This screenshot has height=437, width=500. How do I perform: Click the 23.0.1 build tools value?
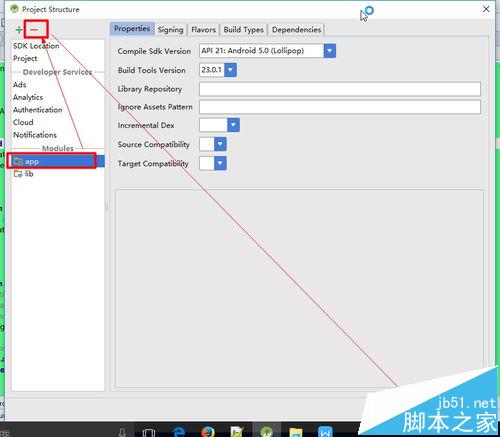(211, 70)
